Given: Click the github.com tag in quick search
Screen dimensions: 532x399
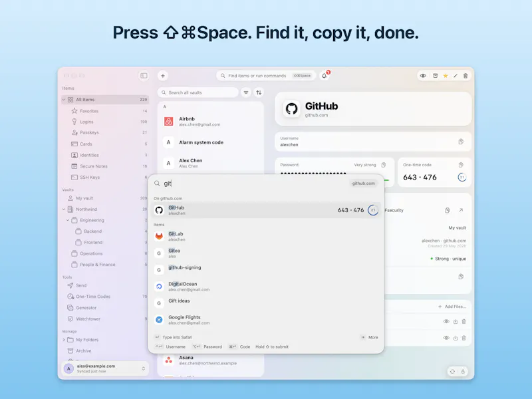Looking at the screenshot, I should 363,184.
